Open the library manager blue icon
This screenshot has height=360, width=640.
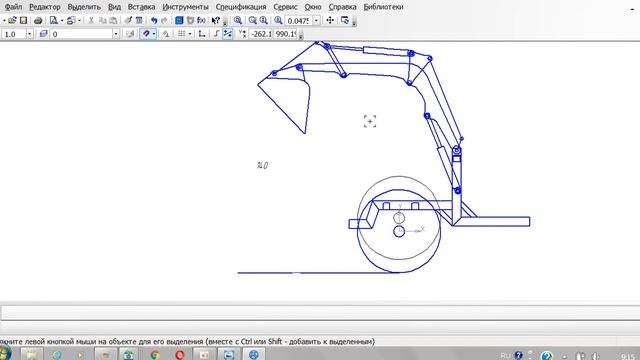[179, 20]
